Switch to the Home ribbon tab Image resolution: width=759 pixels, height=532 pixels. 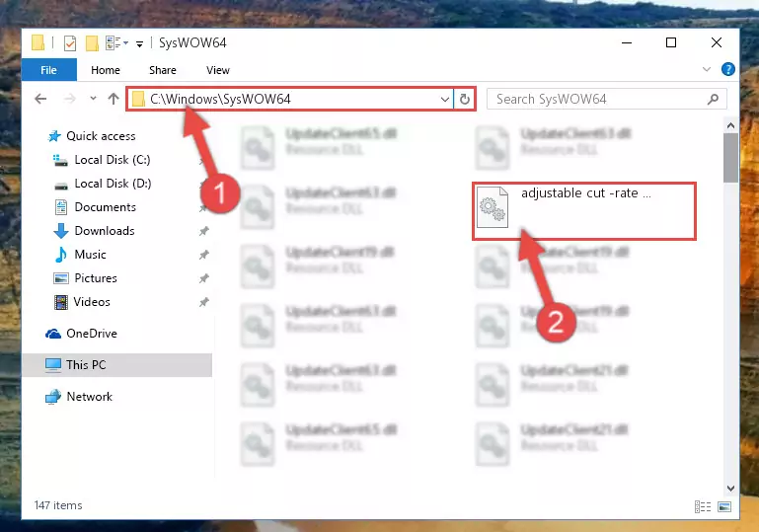105,70
